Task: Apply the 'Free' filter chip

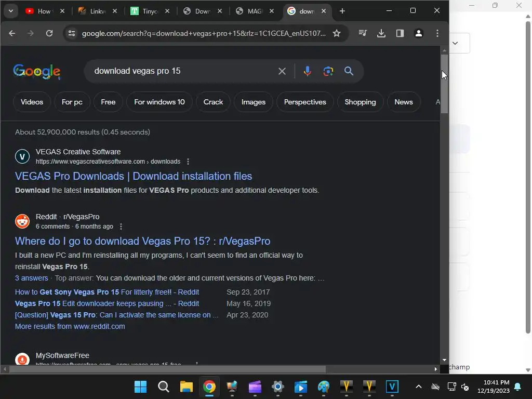Action: (x=108, y=102)
